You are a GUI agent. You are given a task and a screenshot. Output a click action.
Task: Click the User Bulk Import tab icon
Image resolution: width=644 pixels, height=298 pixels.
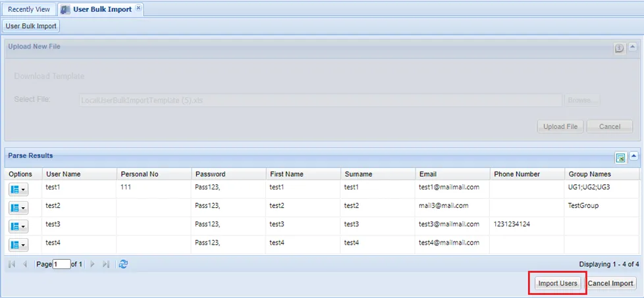(65, 9)
